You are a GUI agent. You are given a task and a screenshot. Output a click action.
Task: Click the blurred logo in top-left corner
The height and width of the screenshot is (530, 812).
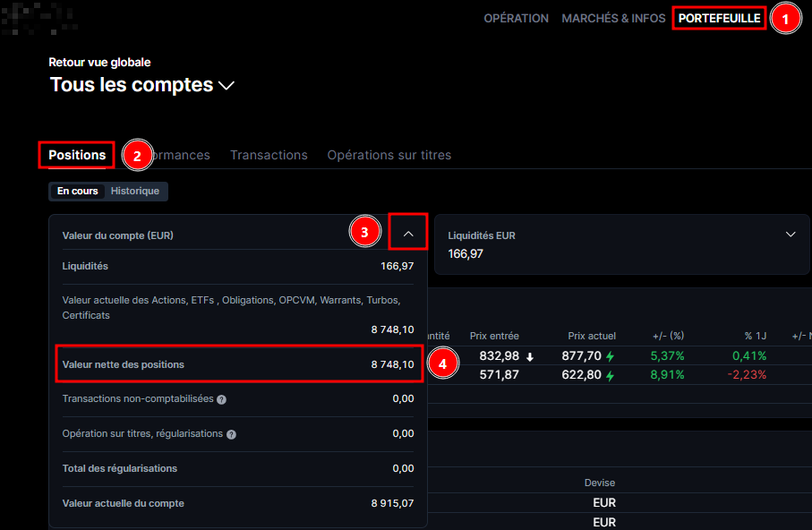coord(39,18)
